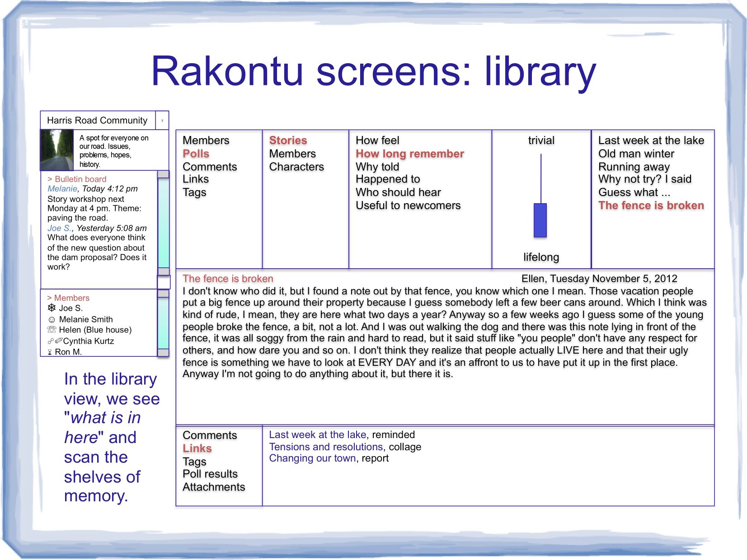Expand the Members section header in sidebar

[x=68, y=298]
